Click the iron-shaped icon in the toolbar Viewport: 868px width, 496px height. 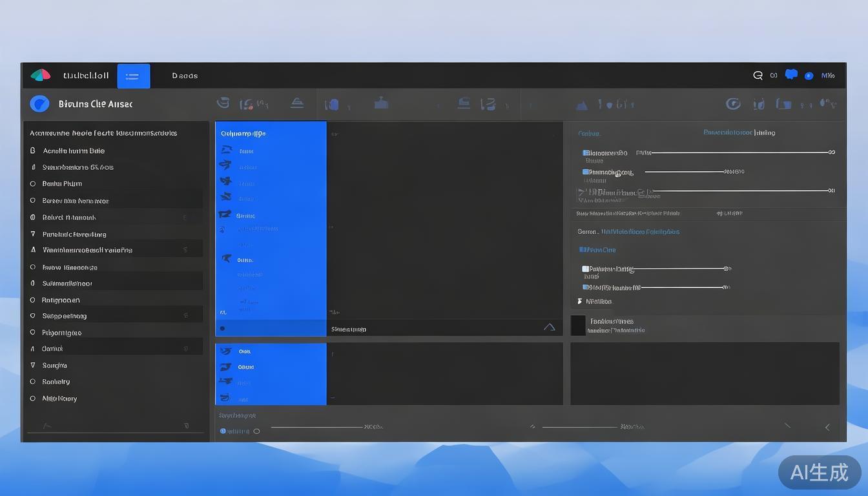296,103
